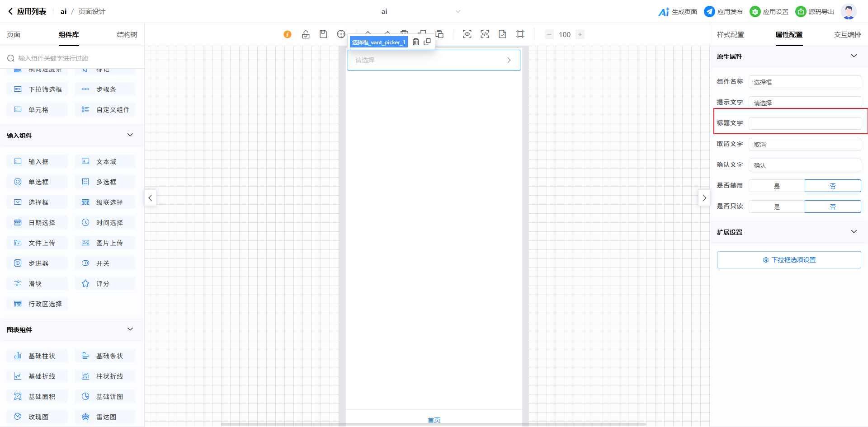
Task: Collapse the 原生属性 section
Action: [854, 56]
